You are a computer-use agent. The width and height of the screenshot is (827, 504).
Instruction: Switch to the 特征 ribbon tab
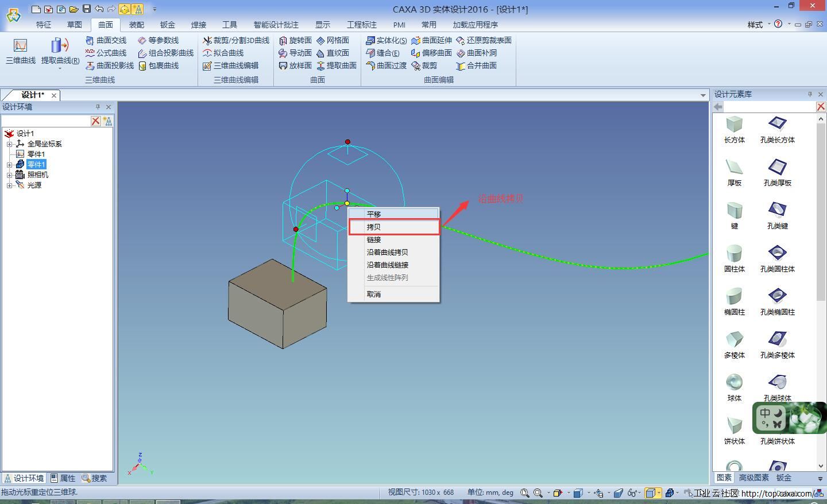44,25
